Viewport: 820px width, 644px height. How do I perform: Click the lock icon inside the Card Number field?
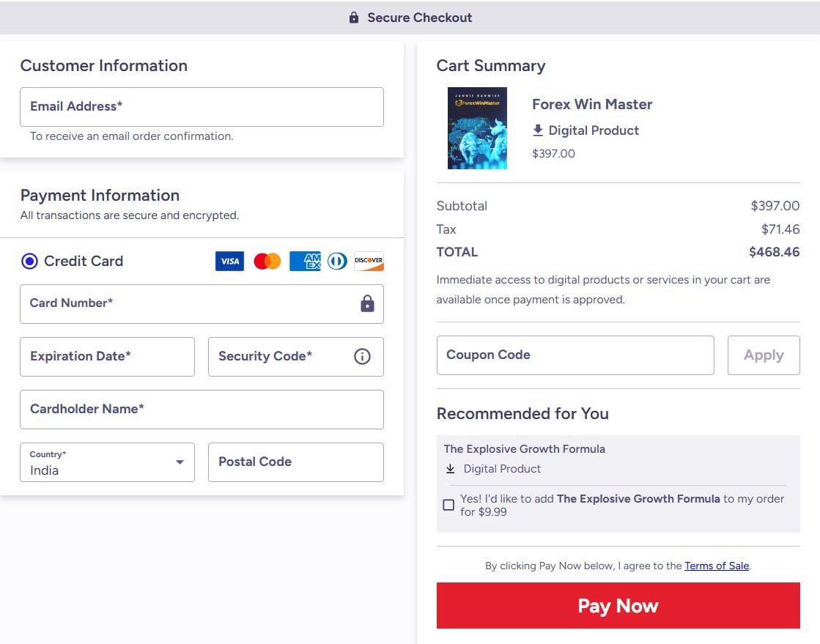pyautogui.click(x=366, y=304)
